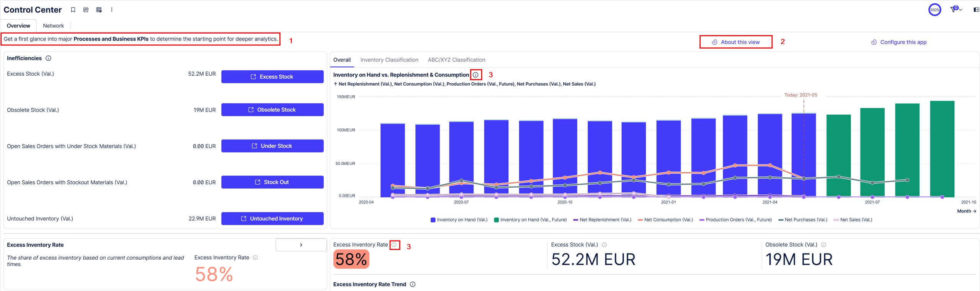Image resolution: width=980 pixels, height=291 pixels.
Task: Click the Untouched Inventory button
Action: click(272, 219)
